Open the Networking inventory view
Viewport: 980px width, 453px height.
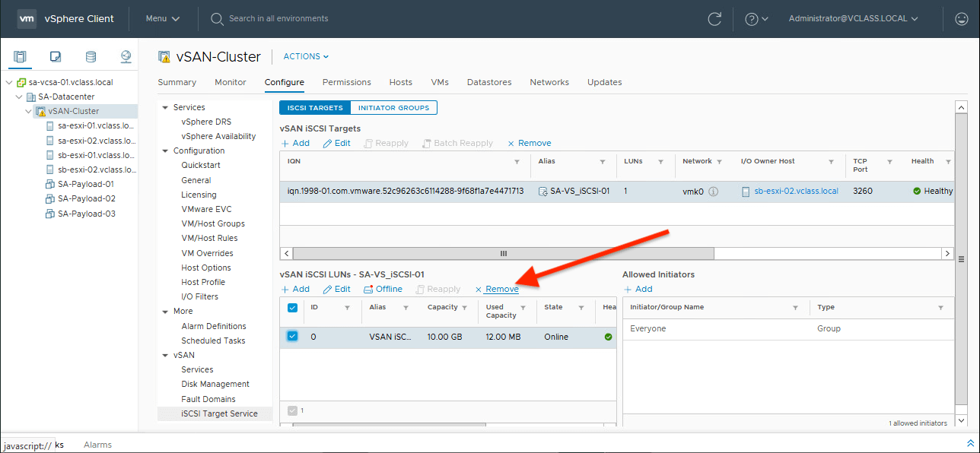tap(126, 56)
